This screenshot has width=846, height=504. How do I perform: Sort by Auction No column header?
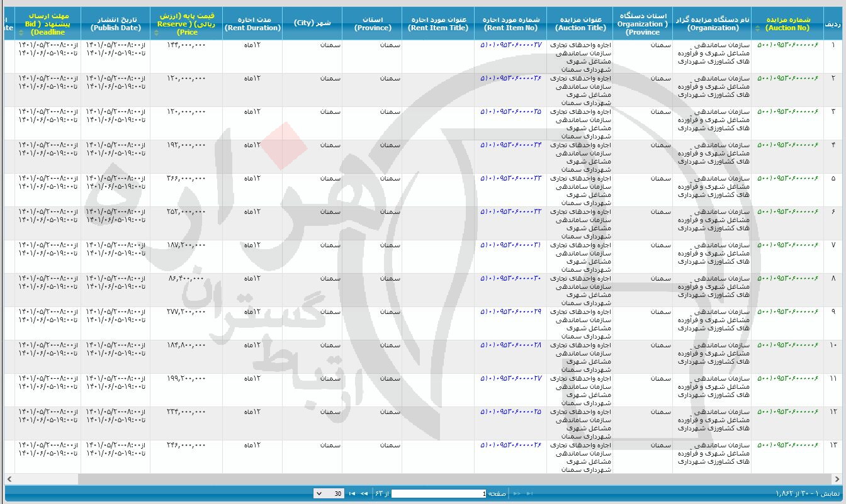point(787,24)
